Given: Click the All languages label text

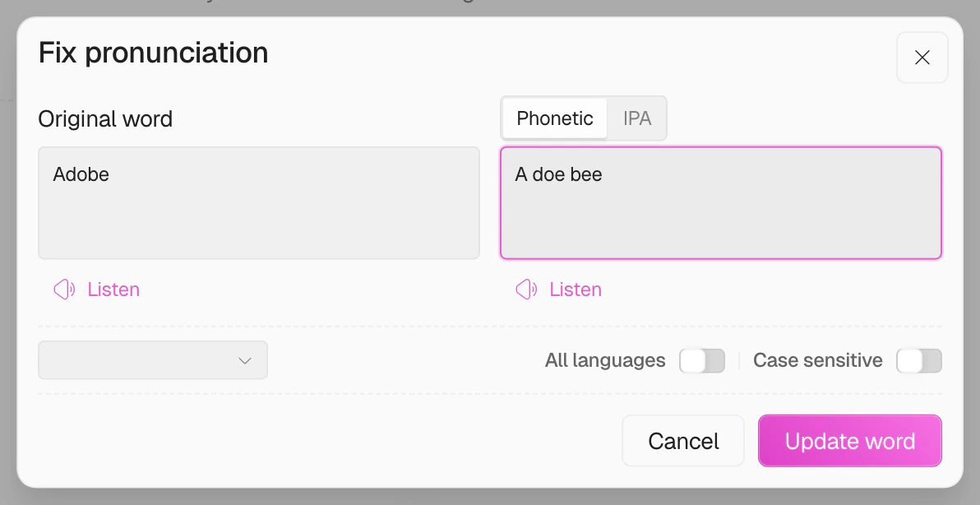Looking at the screenshot, I should point(604,360).
